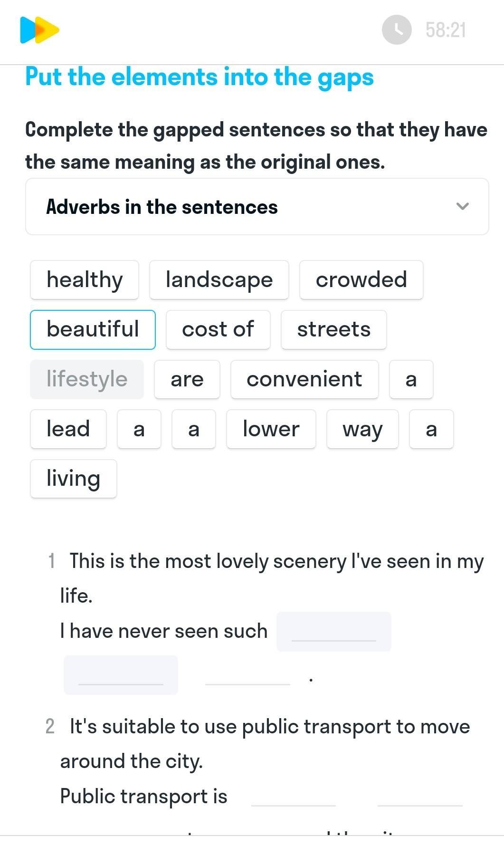Pick the 'lower' word chip

[x=271, y=429]
